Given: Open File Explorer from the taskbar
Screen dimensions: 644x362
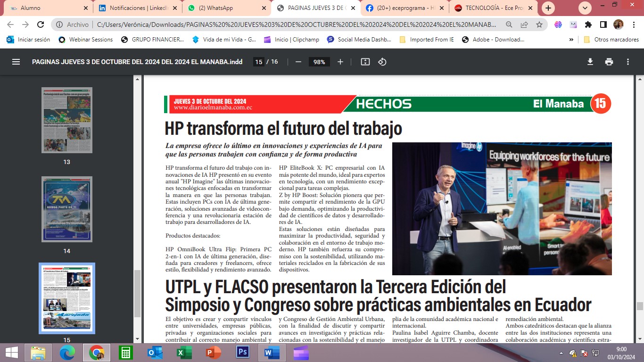Looking at the screenshot, I should pos(38,352).
